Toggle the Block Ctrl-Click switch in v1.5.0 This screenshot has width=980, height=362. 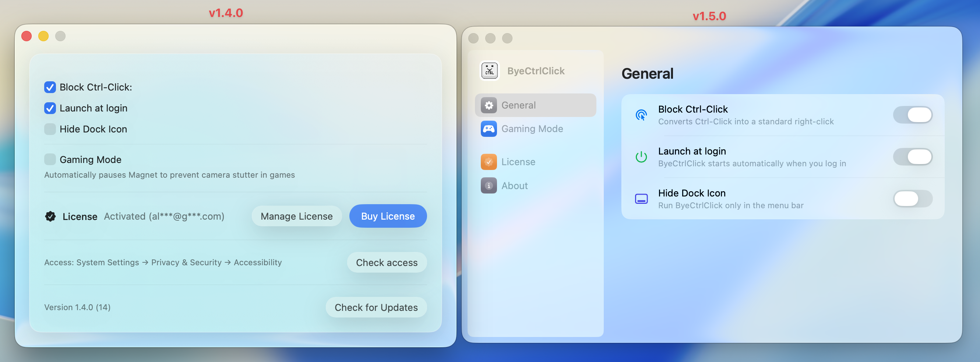point(912,115)
